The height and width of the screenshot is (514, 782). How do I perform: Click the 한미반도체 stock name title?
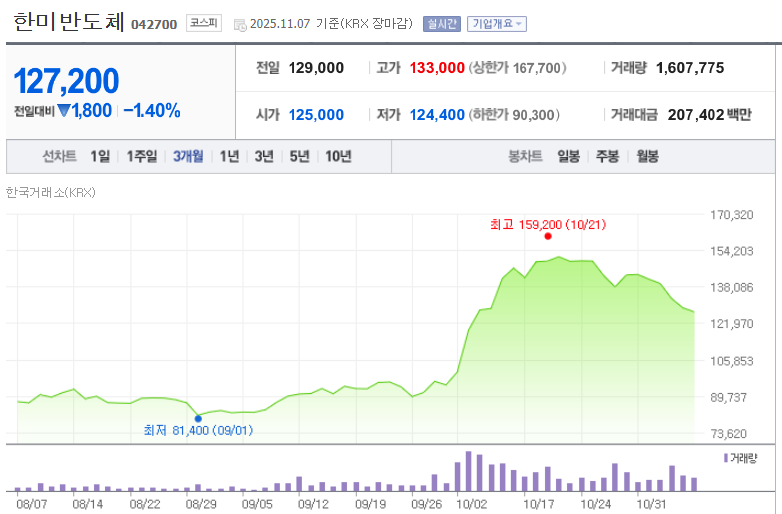click(x=69, y=21)
